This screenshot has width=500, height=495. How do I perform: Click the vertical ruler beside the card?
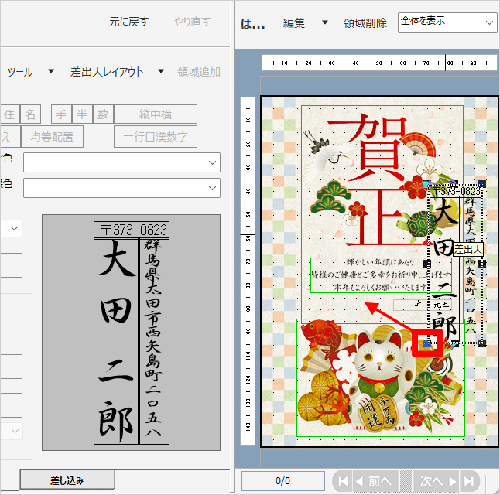[x=248, y=271]
